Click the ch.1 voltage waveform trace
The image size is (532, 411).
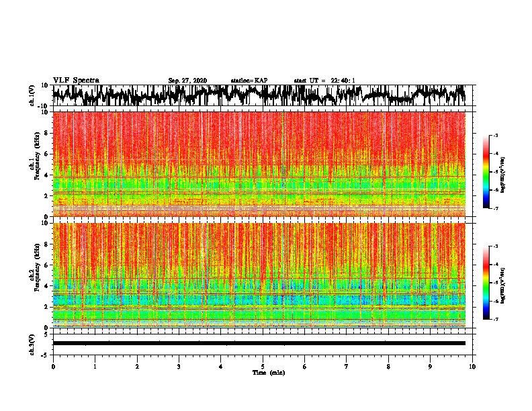click(259, 95)
